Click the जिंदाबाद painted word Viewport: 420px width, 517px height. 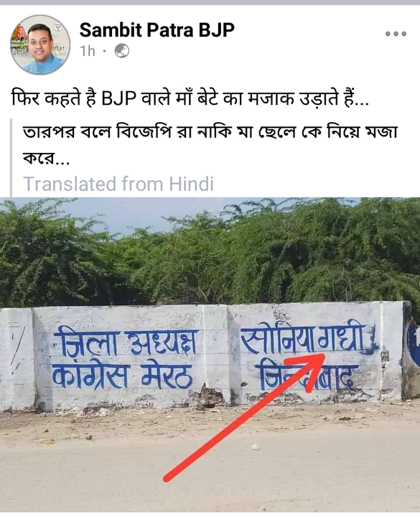pyautogui.click(x=306, y=376)
